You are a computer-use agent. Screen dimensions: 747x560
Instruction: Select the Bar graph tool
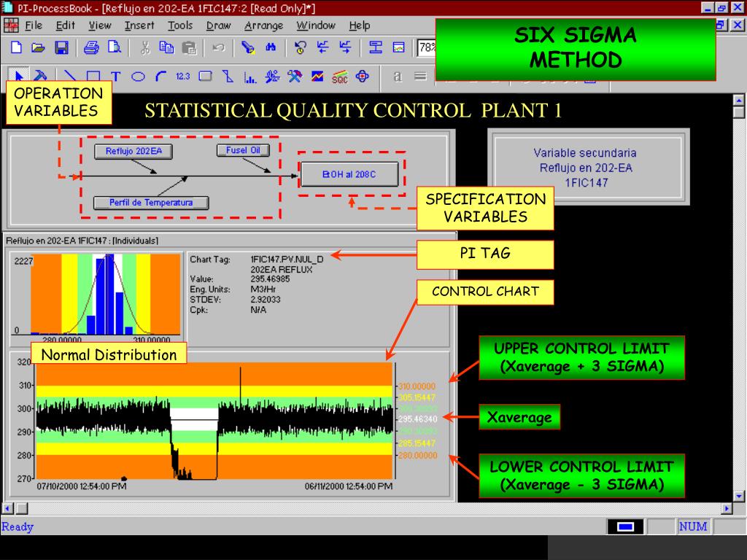pyautogui.click(x=249, y=77)
